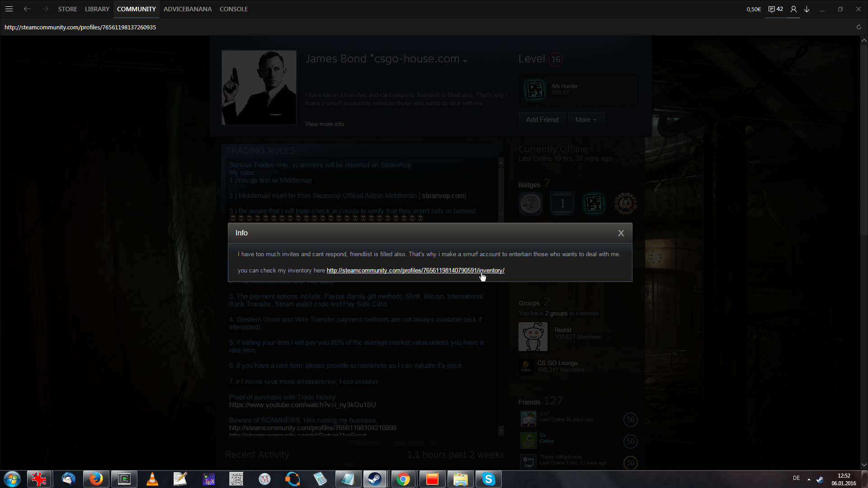Open the hamburger menu icon
Screen dimensions: 868x488
pos(9,9)
